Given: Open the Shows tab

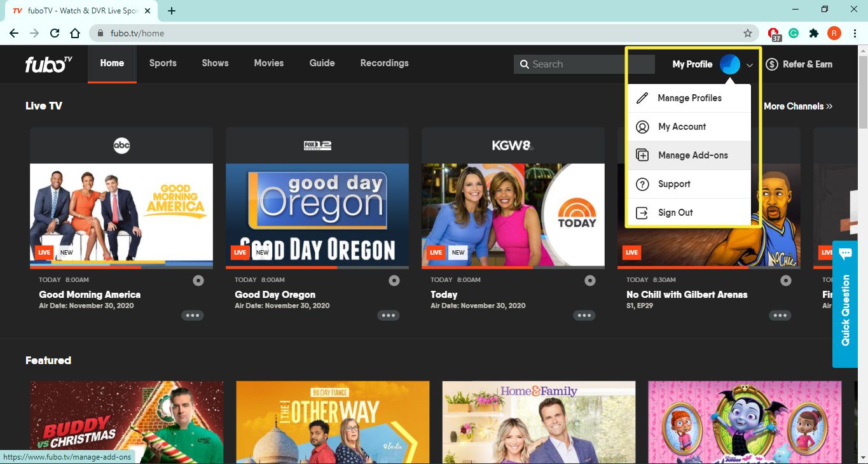Looking at the screenshot, I should (215, 64).
